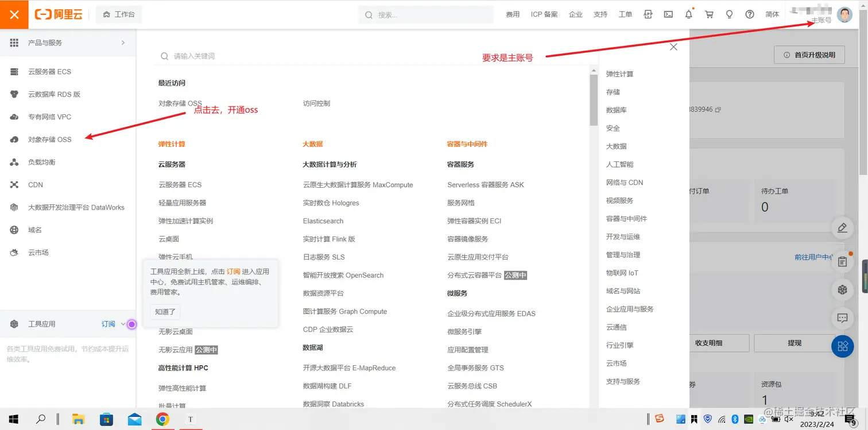The height and width of the screenshot is (430, 868).
Task: Open recent 对象存储 OSS link
Action: 180,103
